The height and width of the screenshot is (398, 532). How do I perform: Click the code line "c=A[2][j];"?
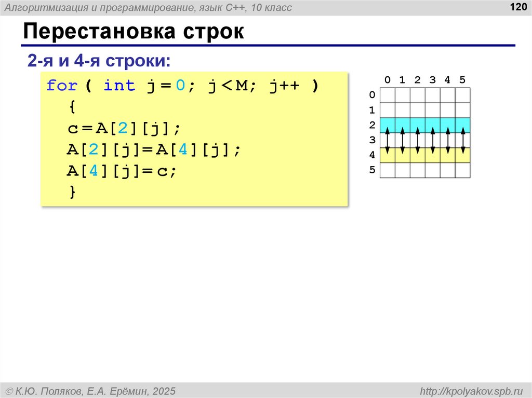click(124, 129)
